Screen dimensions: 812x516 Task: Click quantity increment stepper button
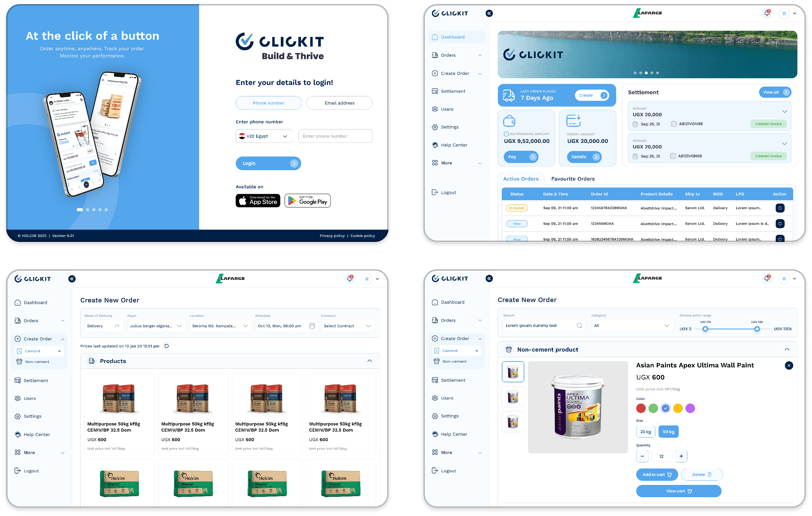681,456
